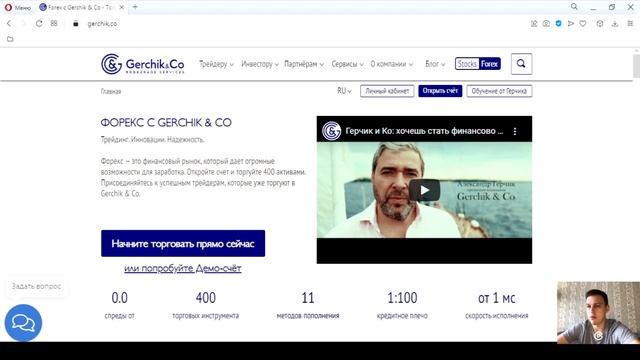
Task: Click the send flow arrow icon
Action: click(571, 24)
